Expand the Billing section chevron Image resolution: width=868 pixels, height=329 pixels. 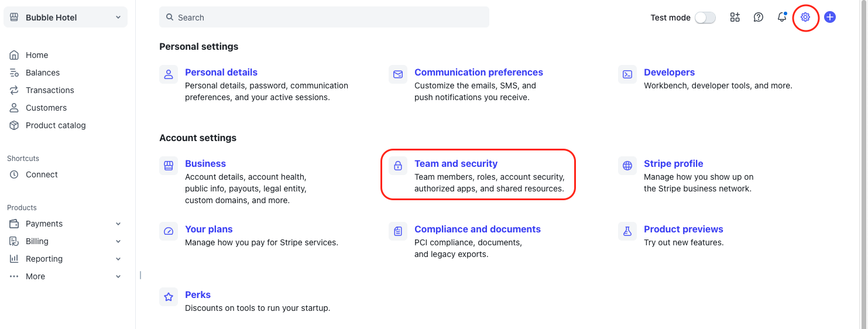[x=118, y=241]
